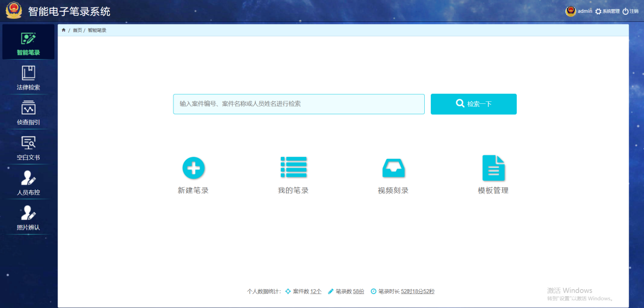The width and height of the screenshot is (644, 308).
Task: Focus the case search input field
Action: [299, 104]
